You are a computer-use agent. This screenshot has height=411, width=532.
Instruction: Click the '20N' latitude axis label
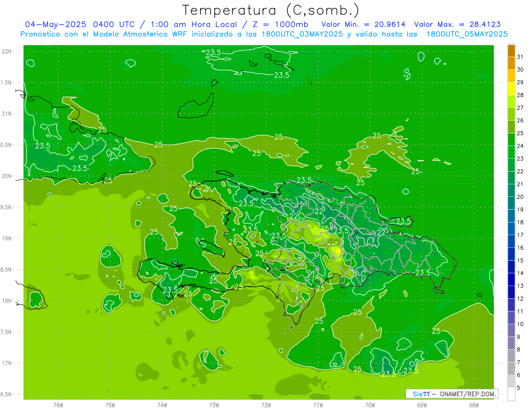click(x=7, y=176)
